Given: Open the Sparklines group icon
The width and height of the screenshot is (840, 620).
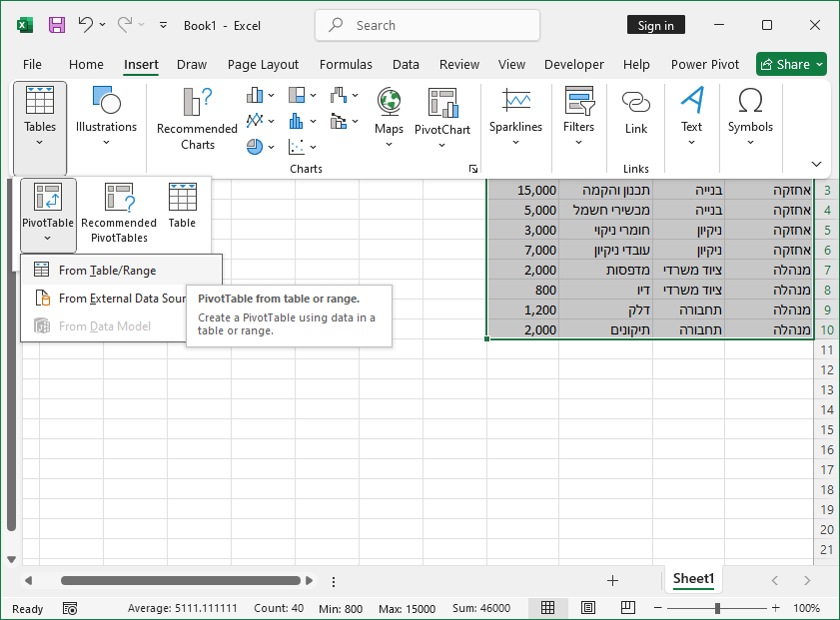Looking at the screenshot, I should [x=515, y=103].
